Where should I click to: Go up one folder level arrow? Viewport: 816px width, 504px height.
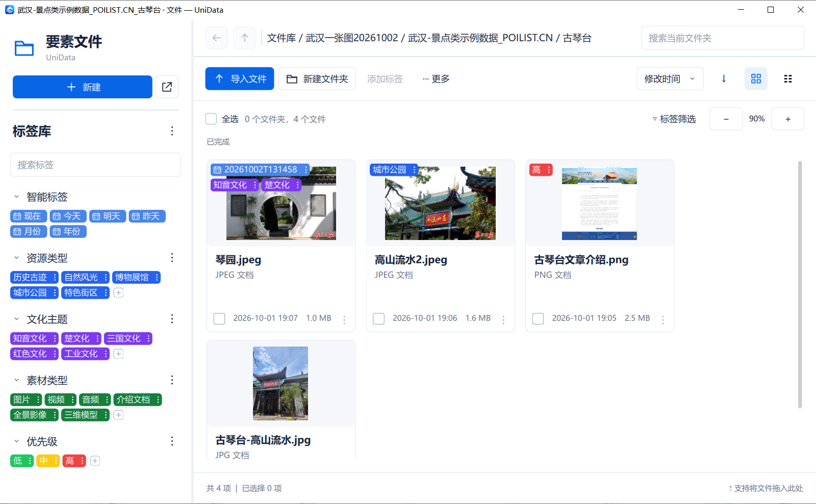245,38
